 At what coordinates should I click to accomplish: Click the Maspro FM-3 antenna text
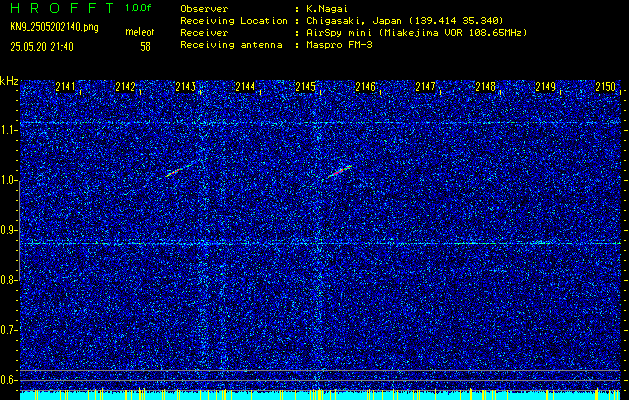click(339, 45)
